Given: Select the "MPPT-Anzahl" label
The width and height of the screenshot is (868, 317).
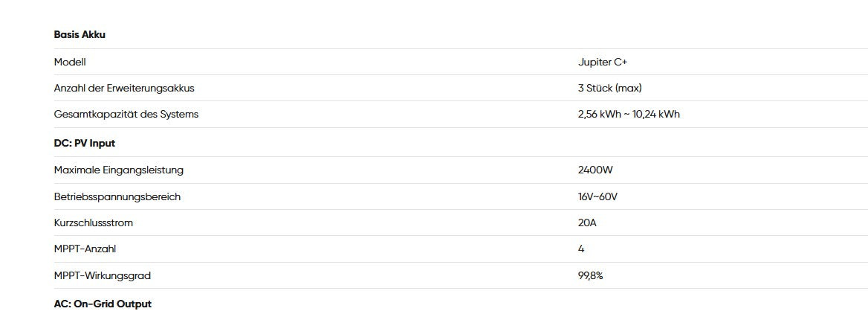Looking at the screenshot, I should click(x=85, y=249).
